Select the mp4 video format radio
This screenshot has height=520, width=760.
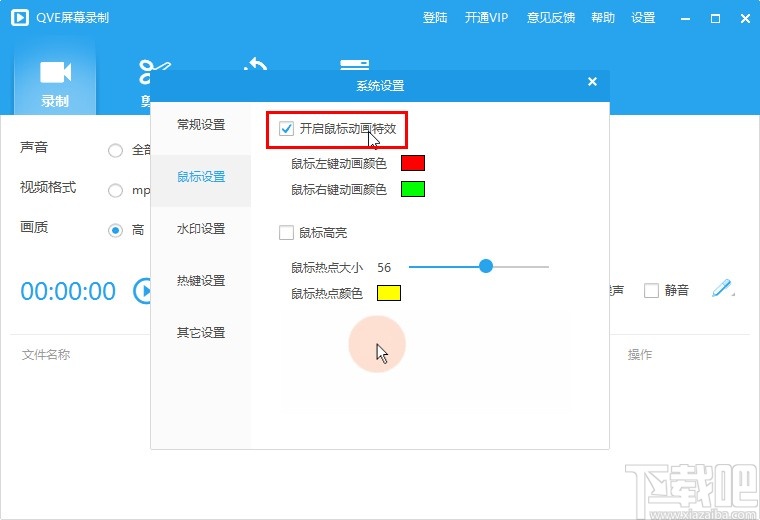tap(115, 190)
